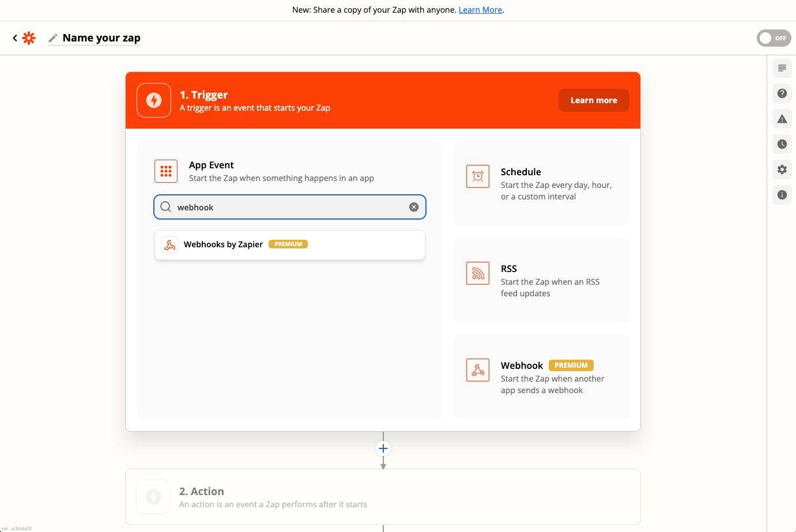Click the App Event grid icon
The image size is (796, 532).
(x=166, y=171)
